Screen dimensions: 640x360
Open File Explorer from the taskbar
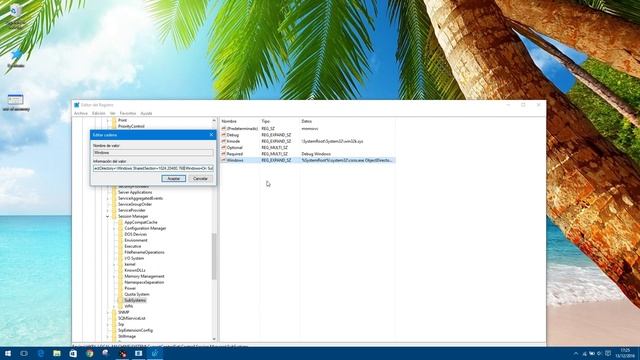[57, 353]
